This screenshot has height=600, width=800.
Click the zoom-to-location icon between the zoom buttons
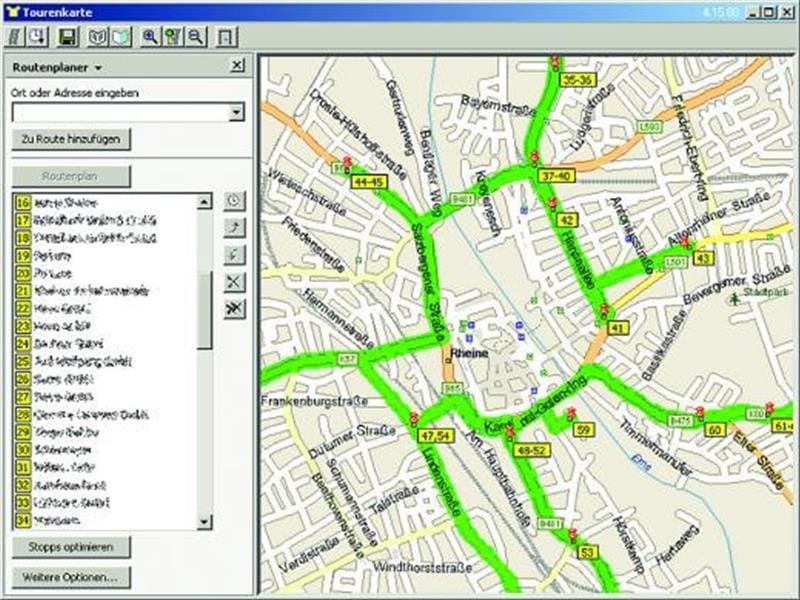173,37
